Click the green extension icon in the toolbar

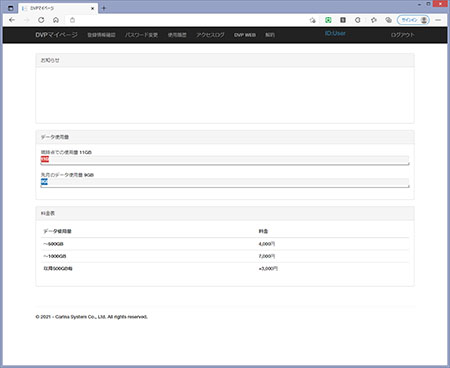coord(328,20)
